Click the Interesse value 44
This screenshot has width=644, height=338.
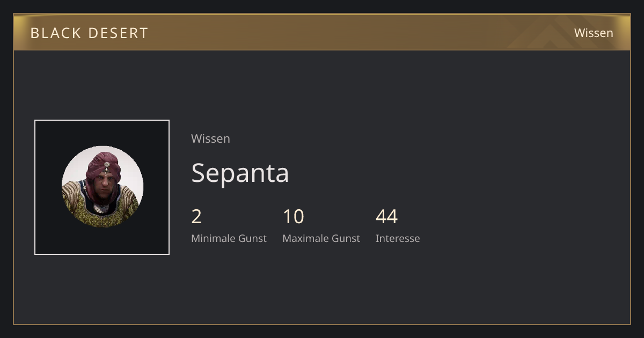tap(386, 217)
